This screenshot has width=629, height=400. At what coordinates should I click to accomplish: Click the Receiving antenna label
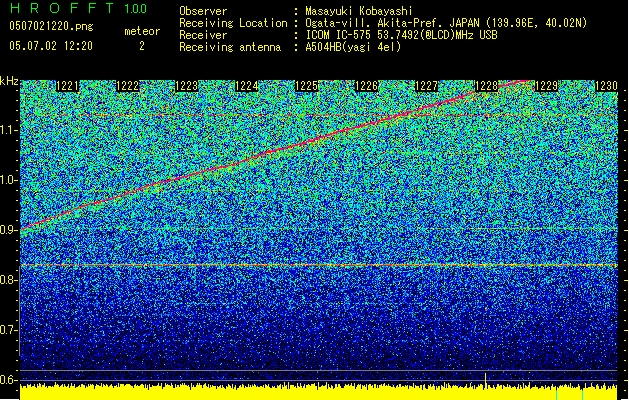(230, 47)
